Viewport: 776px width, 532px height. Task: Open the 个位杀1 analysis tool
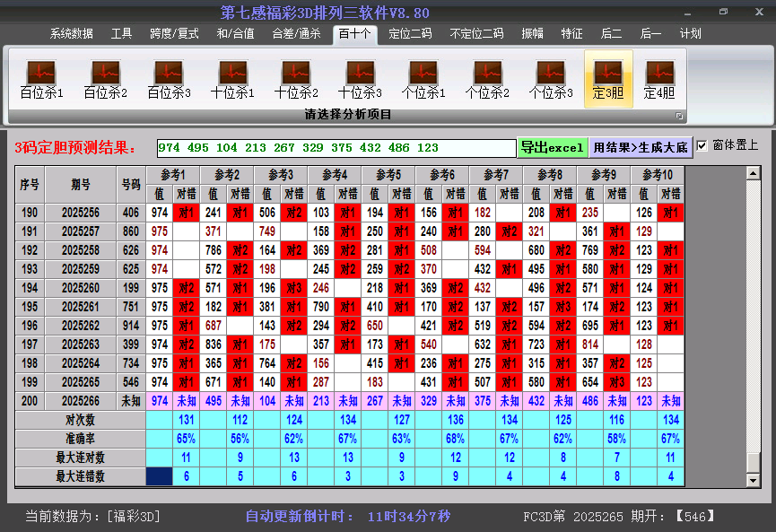click(x=423, y=76)
